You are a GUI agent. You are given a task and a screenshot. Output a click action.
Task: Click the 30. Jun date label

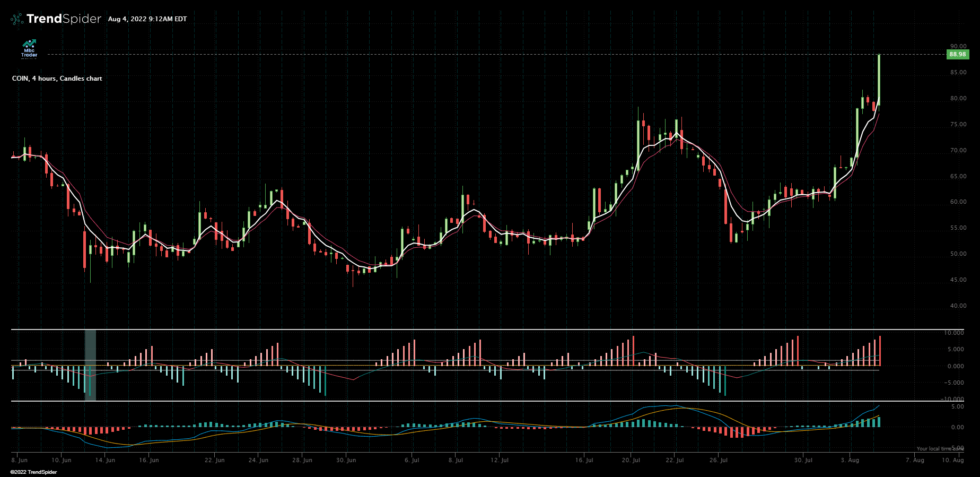(x=346, y=460)
